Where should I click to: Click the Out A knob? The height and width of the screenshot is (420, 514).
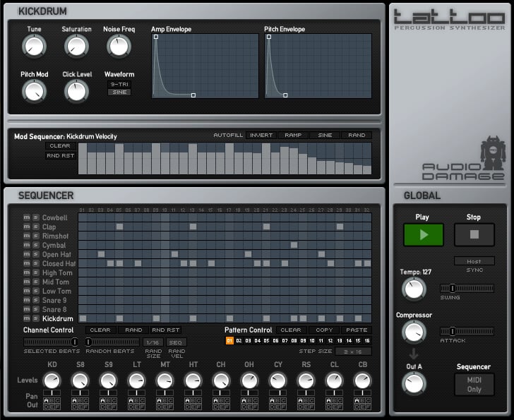point(414,383)
